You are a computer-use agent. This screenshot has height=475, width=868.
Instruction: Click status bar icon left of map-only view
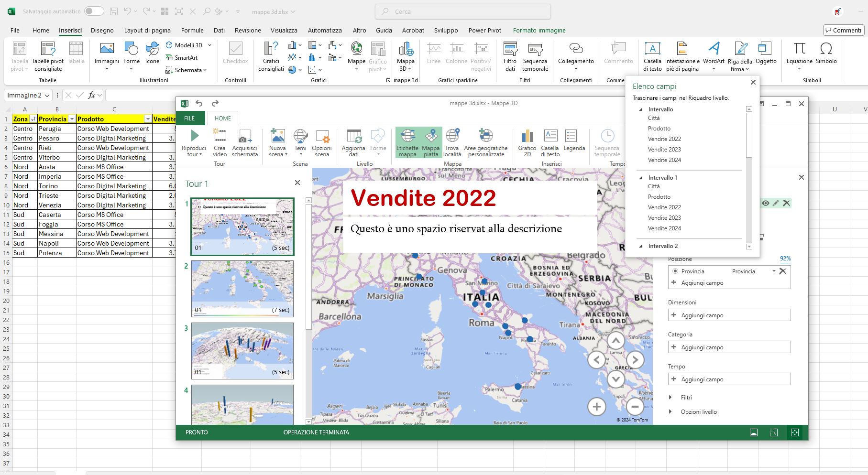point(774,432)
